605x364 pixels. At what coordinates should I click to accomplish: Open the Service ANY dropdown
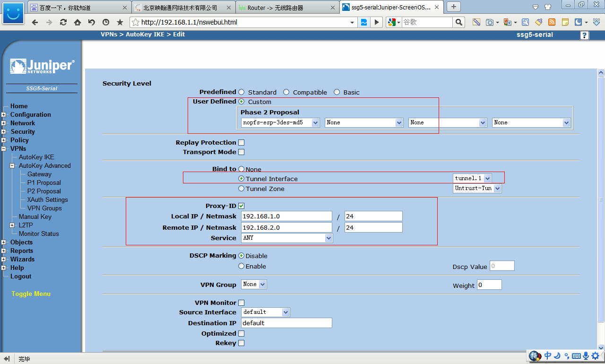point(287,238)
